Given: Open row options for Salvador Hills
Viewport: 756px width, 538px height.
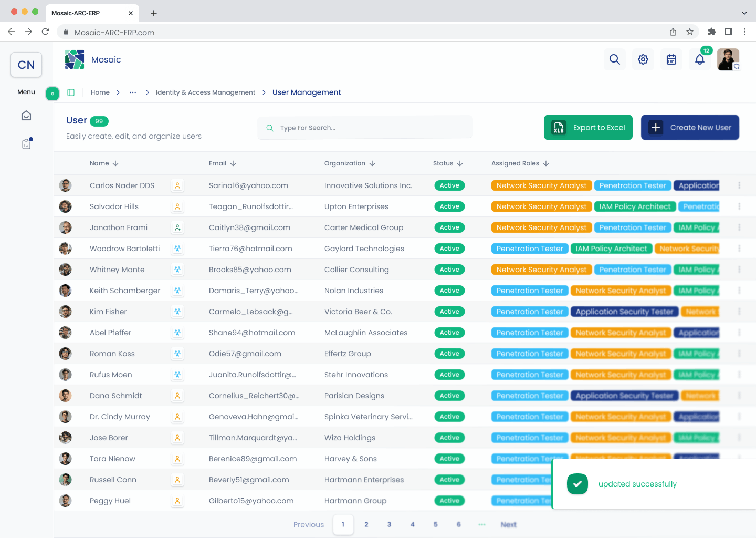Looking at the screenshot, I should [x=739, y=206].
